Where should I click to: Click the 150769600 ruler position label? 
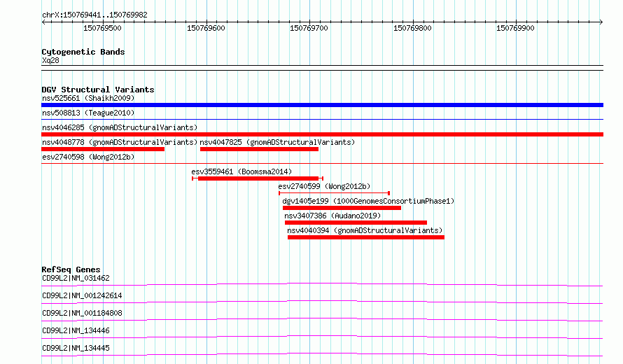(x=206, y=28)
